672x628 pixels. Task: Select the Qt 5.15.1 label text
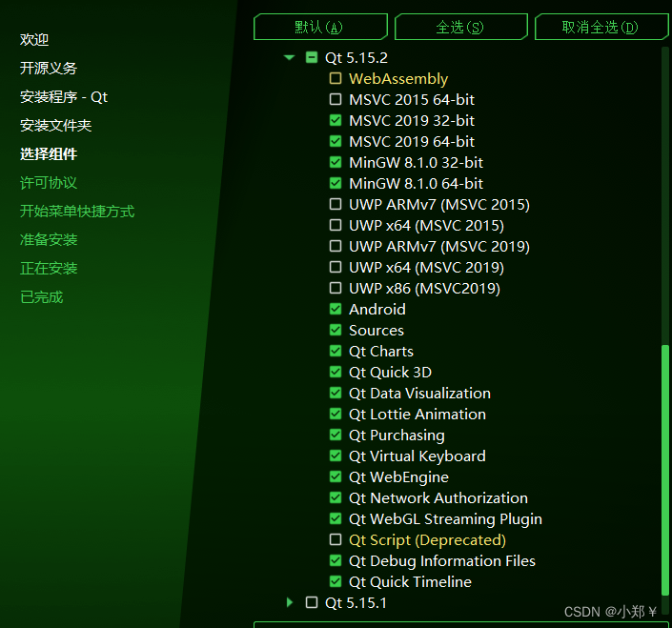[356, 602]
